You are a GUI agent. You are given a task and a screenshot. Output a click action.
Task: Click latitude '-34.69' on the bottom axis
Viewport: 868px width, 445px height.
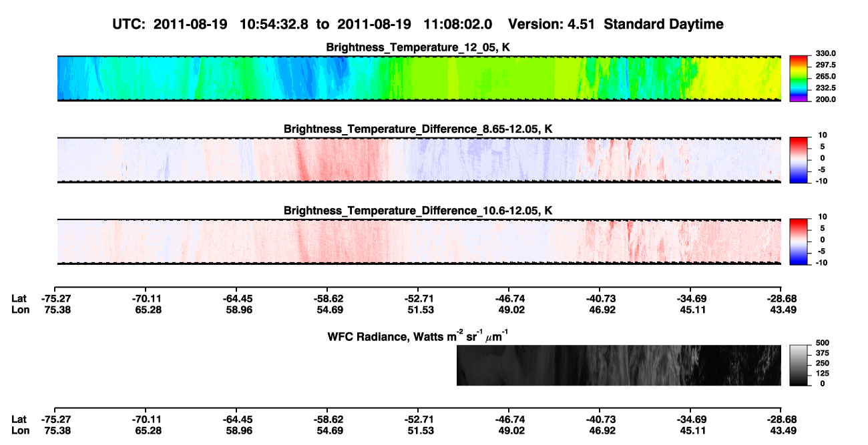click(690, 420)
